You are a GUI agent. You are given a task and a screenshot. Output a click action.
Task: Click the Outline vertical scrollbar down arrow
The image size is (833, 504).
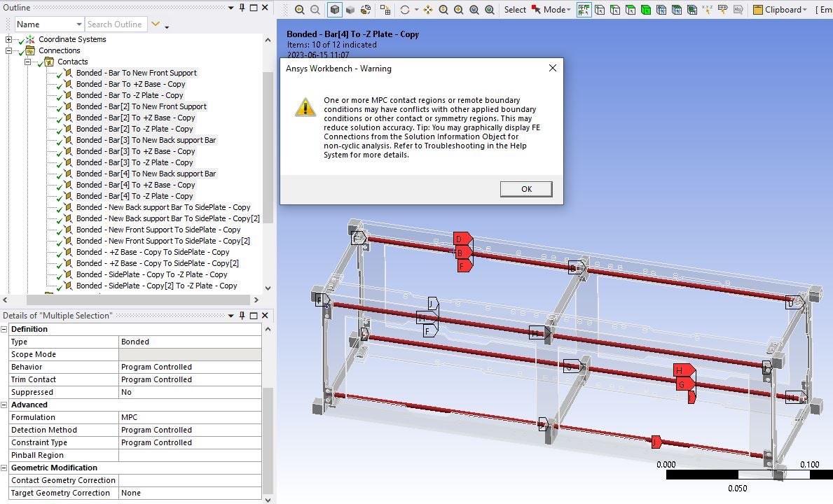tap(268, 288)
